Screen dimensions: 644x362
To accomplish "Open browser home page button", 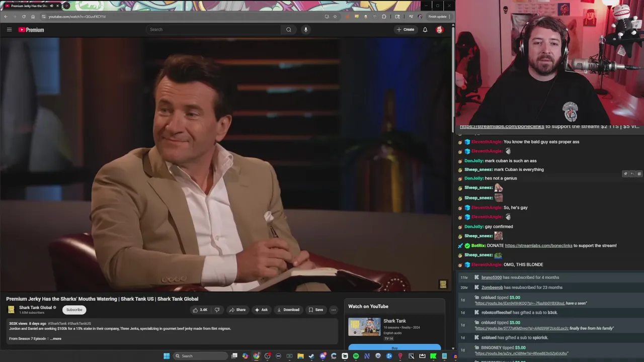I will (x=33, y=17).
